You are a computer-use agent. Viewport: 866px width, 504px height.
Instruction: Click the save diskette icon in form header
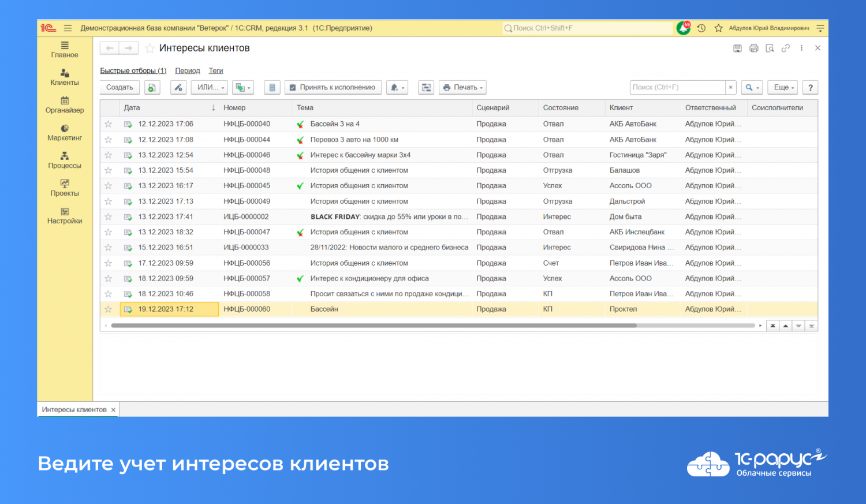(x=737, y=48)
